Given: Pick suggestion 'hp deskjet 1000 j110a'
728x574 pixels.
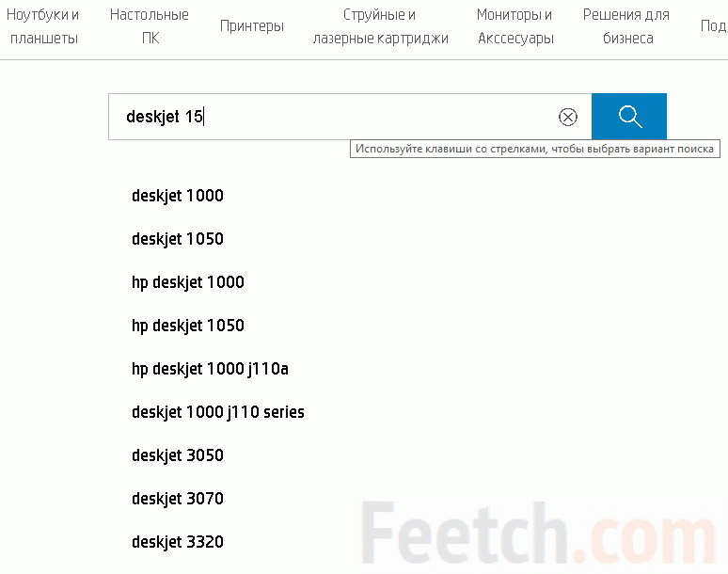Looking at the screenshot, I should pyautogui.click(x=210, y=369).
